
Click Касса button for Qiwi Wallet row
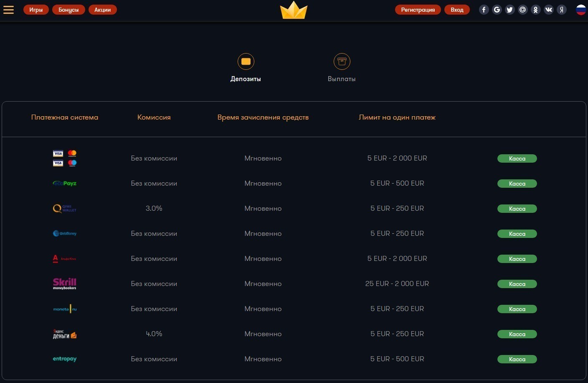tap(517, 209)
